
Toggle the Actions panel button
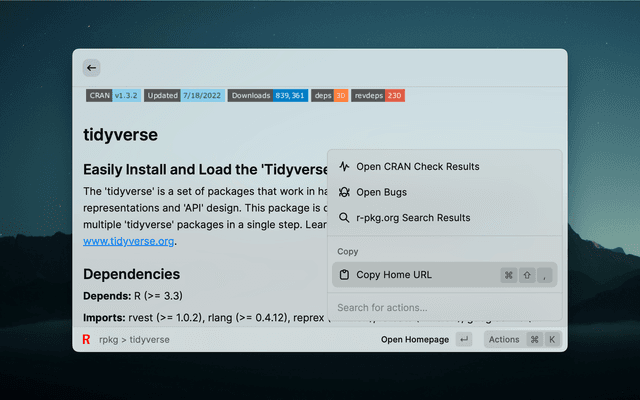[x=504, y=340]
